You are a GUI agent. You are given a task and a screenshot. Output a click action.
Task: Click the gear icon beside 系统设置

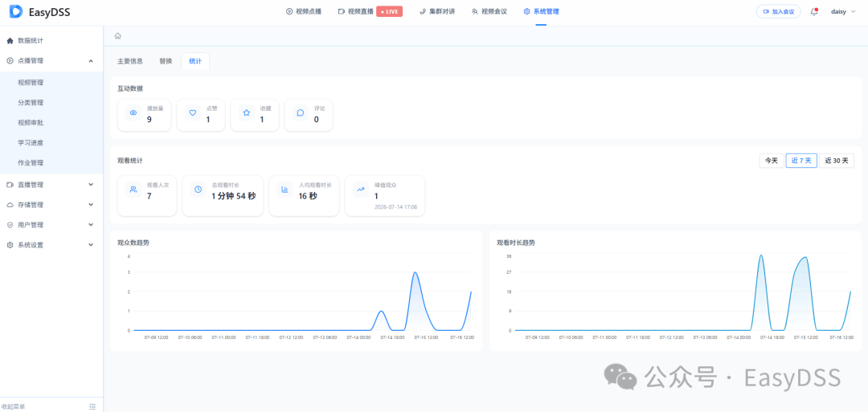coord(10,245)
